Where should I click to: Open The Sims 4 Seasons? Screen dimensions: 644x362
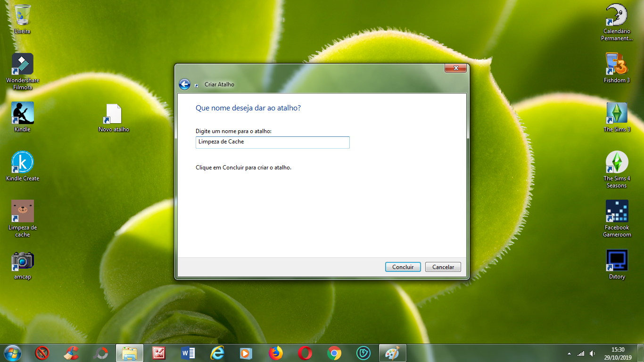[x=617, y=163]
